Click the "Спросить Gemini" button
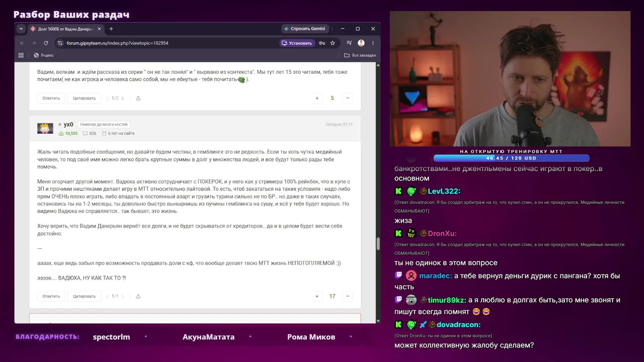This screenshot has height=362, width=644. pyautogui.click(x=305, y=29)
